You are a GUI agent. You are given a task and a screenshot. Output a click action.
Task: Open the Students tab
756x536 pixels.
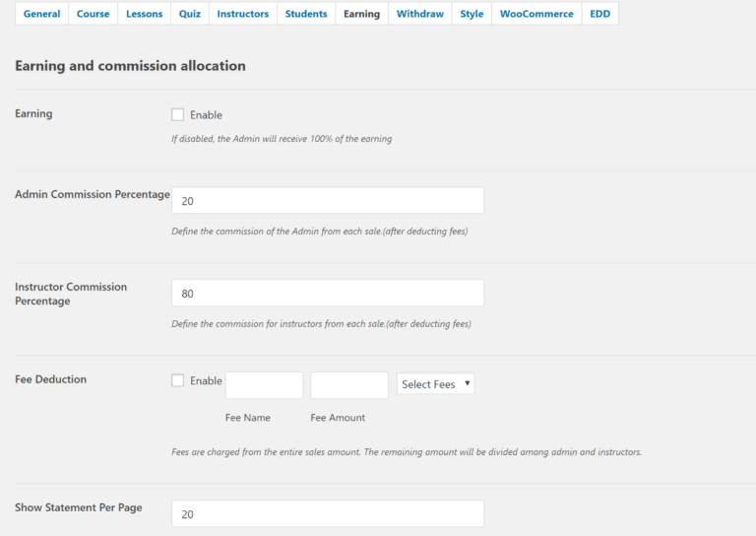tap(306, 14)
